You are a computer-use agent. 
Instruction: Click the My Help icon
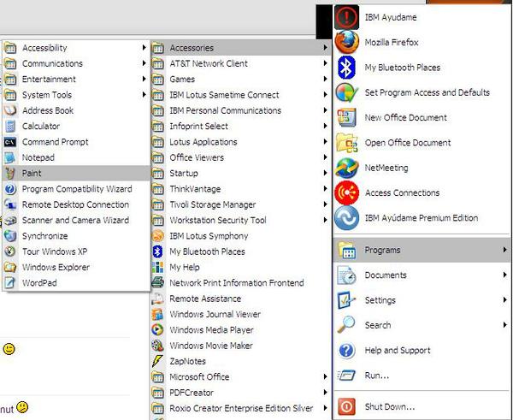(157, 267)
